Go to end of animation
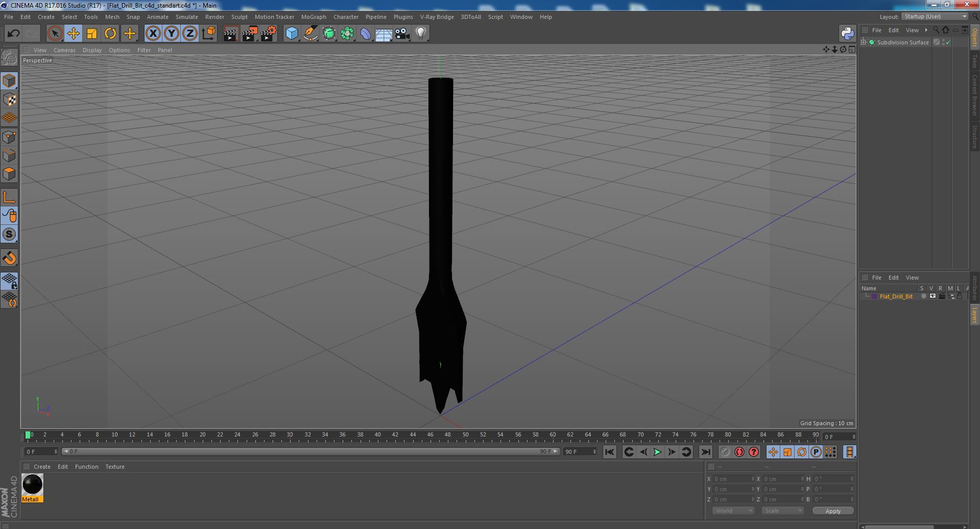Viewport: 980px width, 529px height. click(705, 452)
